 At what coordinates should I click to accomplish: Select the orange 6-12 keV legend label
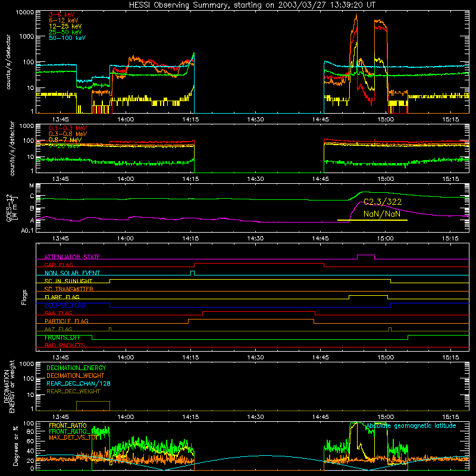point(64,20)
